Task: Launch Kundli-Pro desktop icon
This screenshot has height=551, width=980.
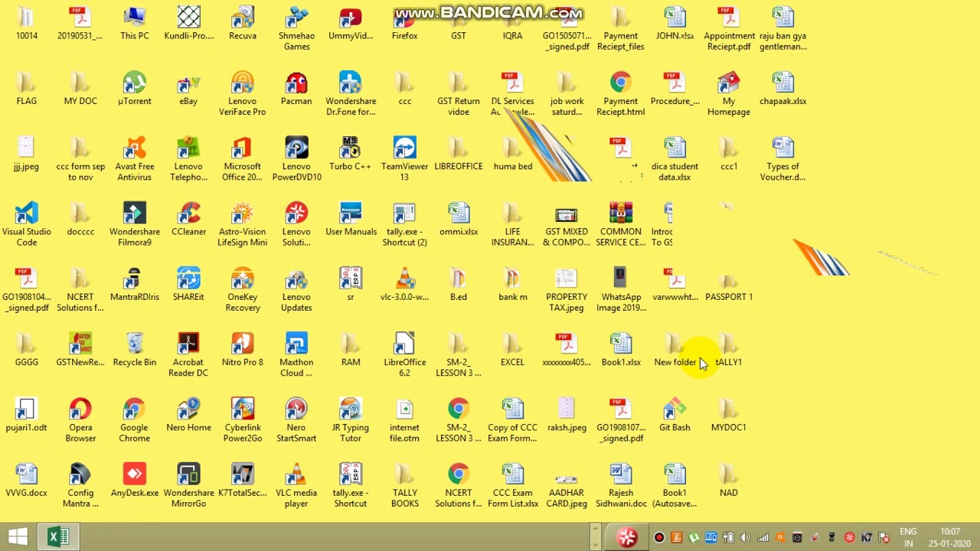Action: pyautogui.click(x=188, y=23)
